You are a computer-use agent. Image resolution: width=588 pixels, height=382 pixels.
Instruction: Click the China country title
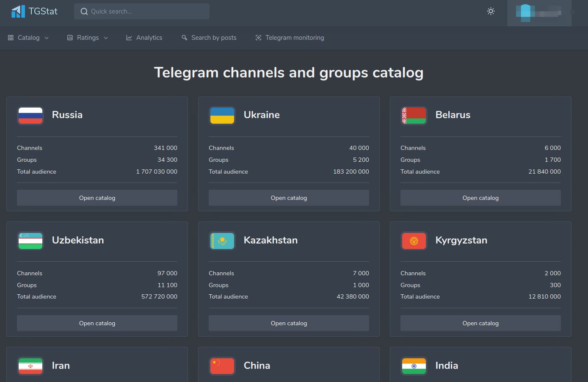tap(257, 365)
